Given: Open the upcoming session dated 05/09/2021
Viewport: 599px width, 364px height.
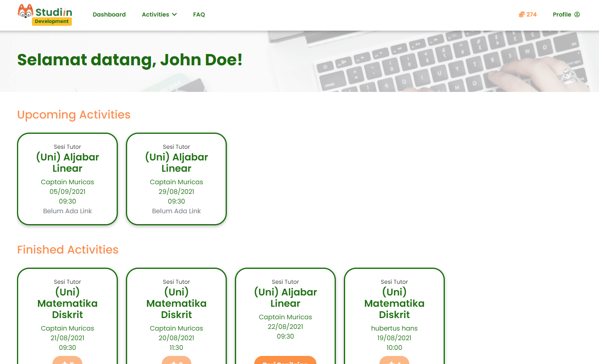Looking at the screenshot, I should 67,179.
